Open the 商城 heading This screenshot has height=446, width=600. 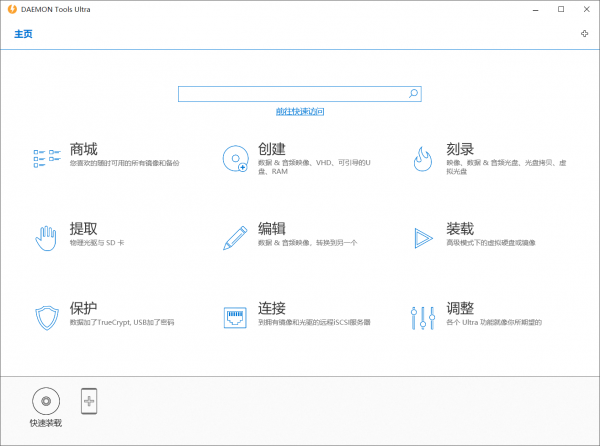83,149
